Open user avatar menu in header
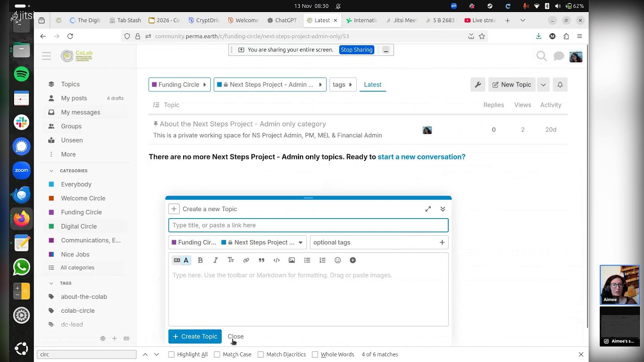Screen dimensions: 644x362 [x=576, y=56]
